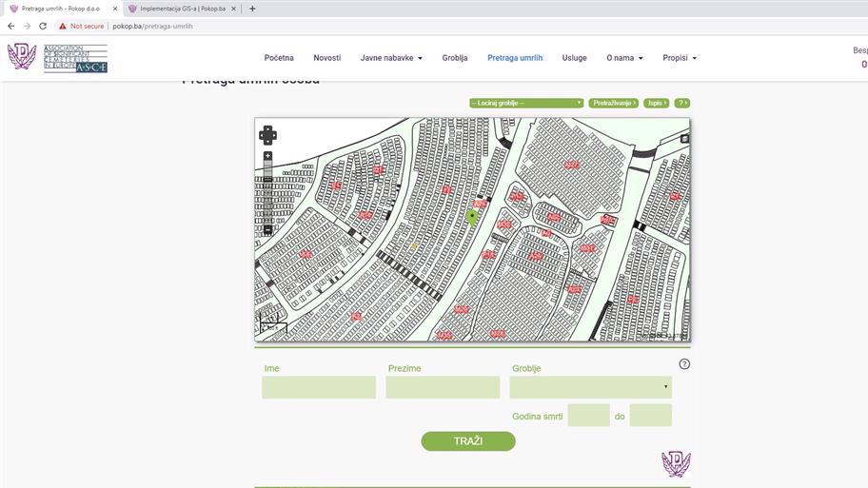Screen dimensions: 868x488
Task: Select the Pretraga umrlih browser tab
Action: pyautogui.click(x=61, y=9)
